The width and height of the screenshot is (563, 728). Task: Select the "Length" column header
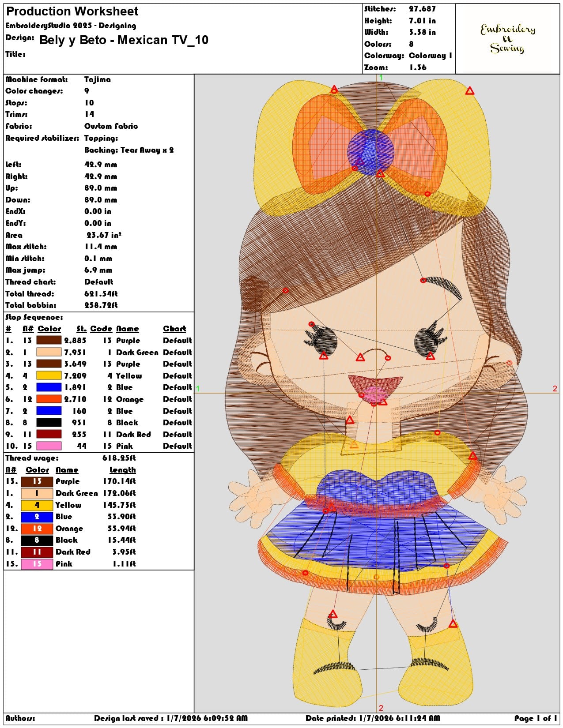pos(122,470)
